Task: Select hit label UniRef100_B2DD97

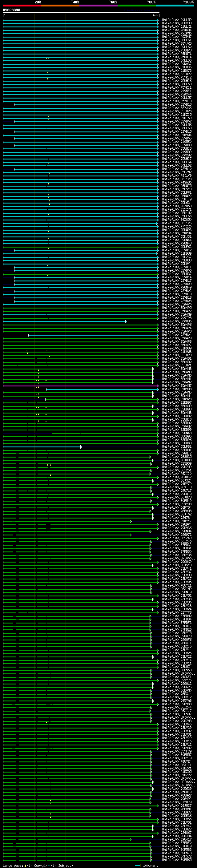Action: pos(177,403)
